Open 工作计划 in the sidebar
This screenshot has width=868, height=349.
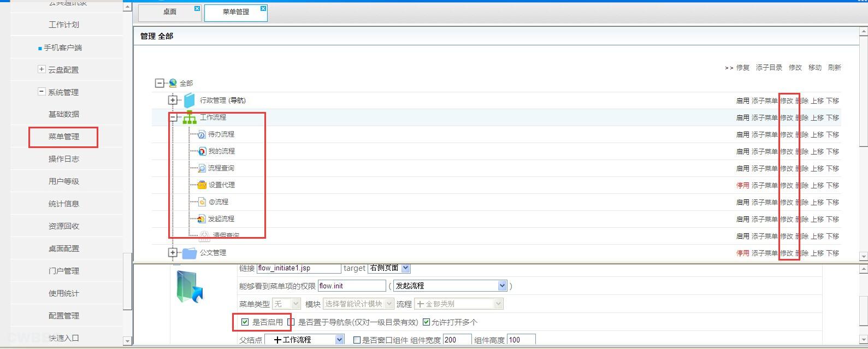64,25
